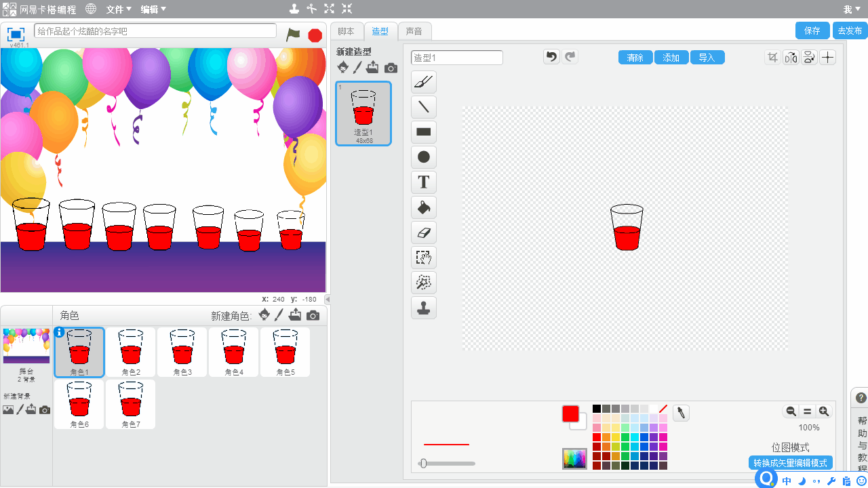Choose new costume from library

click(x=343, y=67)
